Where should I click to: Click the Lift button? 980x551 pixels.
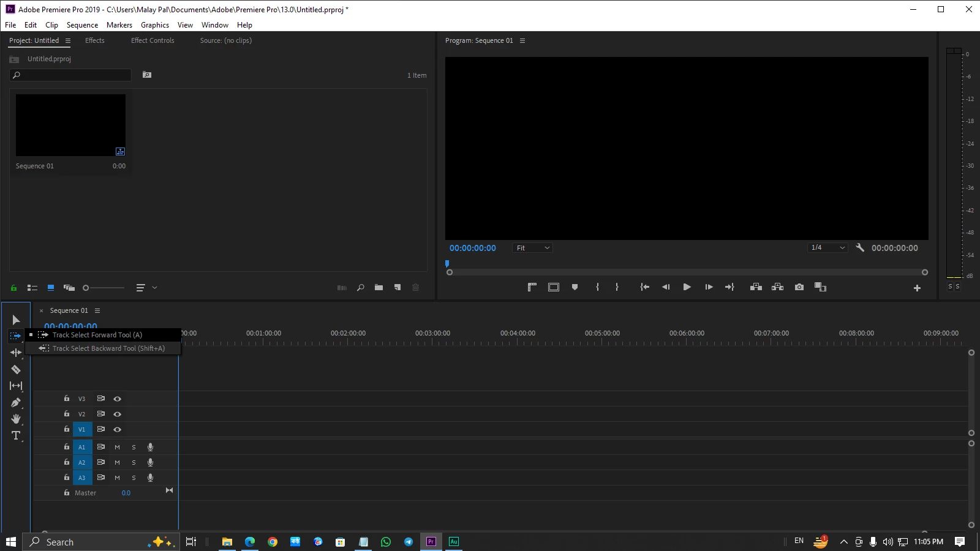[756, 287]
